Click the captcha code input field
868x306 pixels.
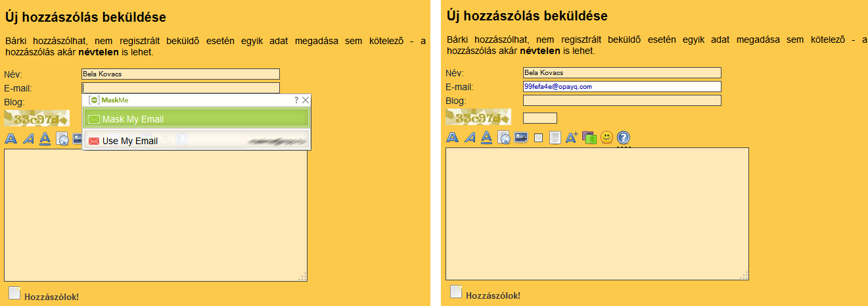pyautogui.click(x=539, y=118)
